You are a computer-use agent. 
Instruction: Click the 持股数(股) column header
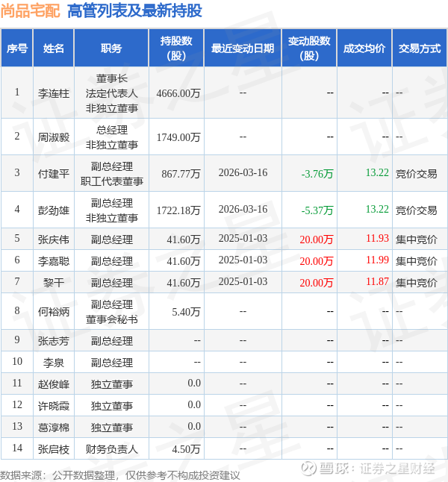[x=176, y=48]
